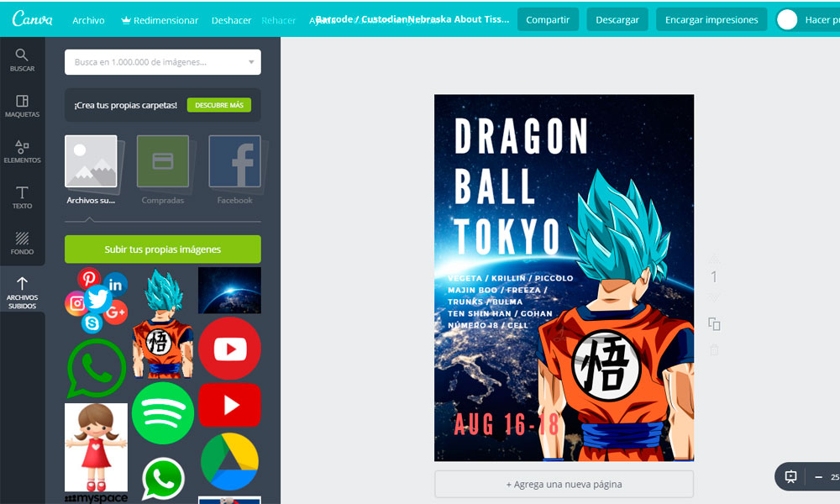Click the duplicate page icon
Image resolution: width=840 pixels, height=504 pixels.
pyautogui.click(x=714, y=324)
